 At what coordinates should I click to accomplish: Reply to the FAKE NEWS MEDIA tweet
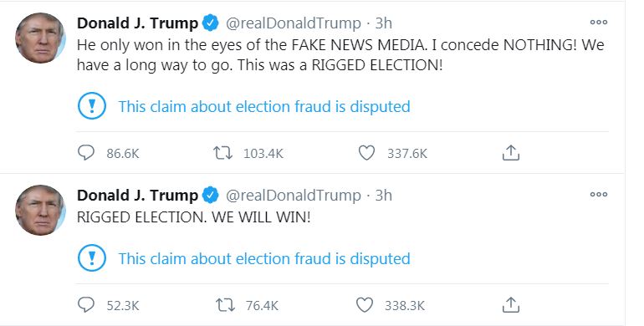[x=86, y=153]
